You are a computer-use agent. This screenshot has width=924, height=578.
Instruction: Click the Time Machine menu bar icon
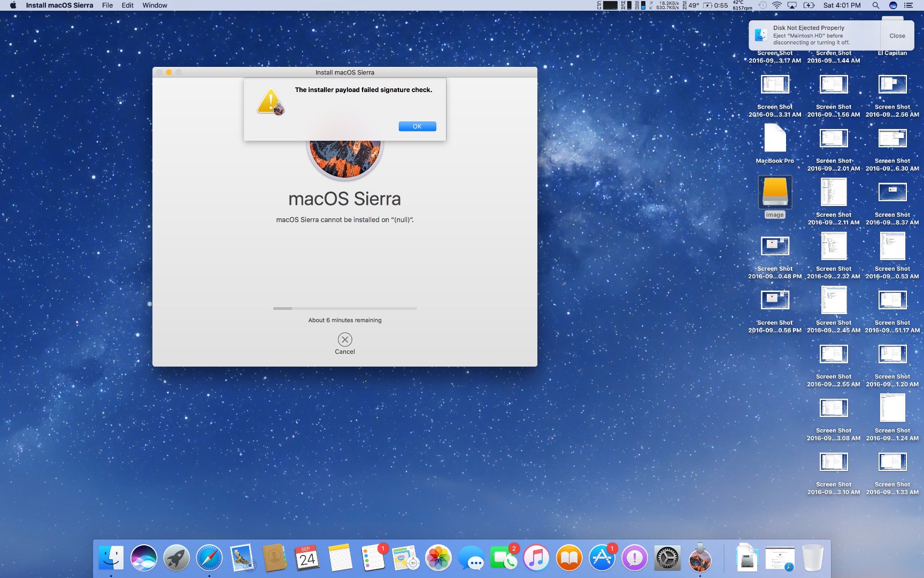click(x=763, y=5)
